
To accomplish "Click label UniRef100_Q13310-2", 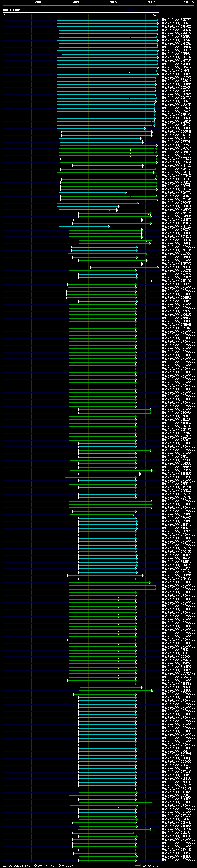I will pos(179,673).
